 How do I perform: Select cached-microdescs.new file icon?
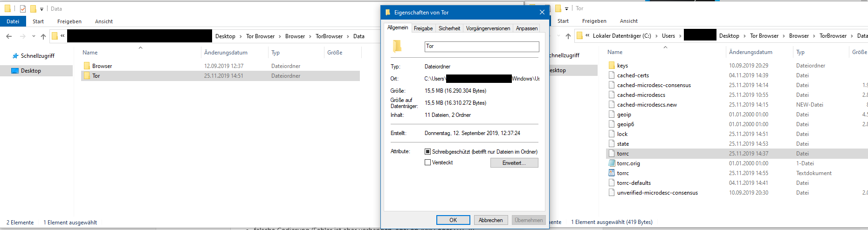click(x=612, y=105)
